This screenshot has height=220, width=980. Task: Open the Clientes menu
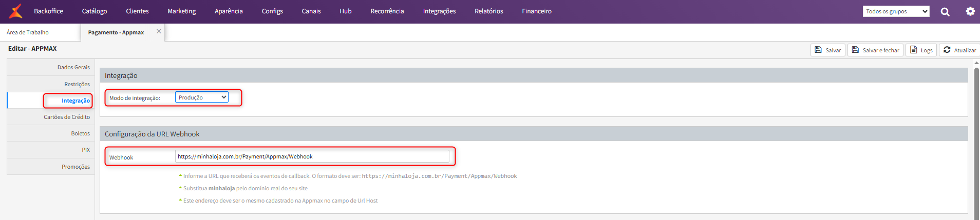pos(137,11)
